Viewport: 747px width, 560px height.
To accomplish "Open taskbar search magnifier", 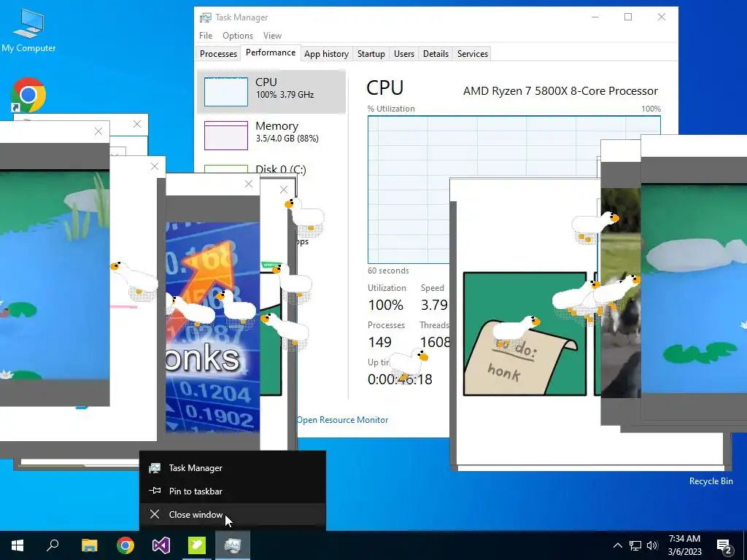I will (53, 545).
